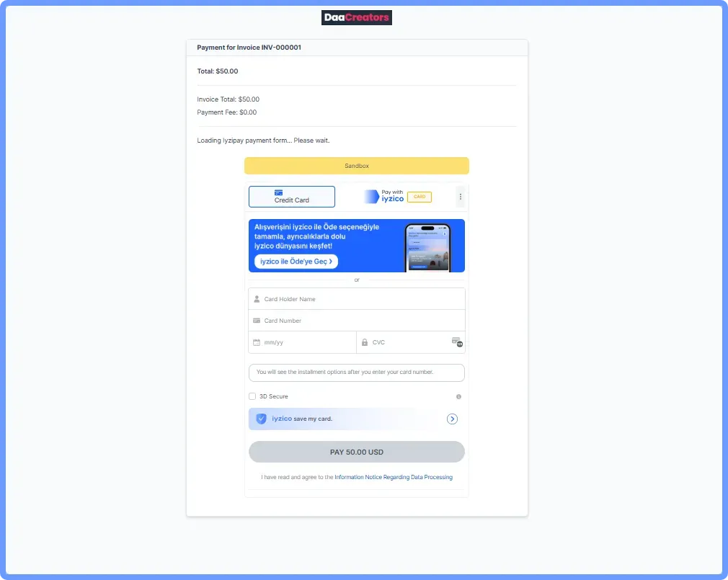Click the card icon in Card Number field
Screen dimensions: 728x580
click(x=257, y=321)
